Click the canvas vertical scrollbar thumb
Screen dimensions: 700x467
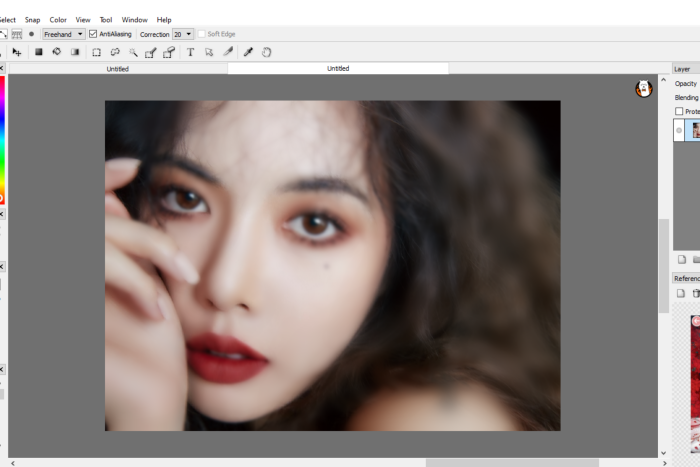[663, 266]
